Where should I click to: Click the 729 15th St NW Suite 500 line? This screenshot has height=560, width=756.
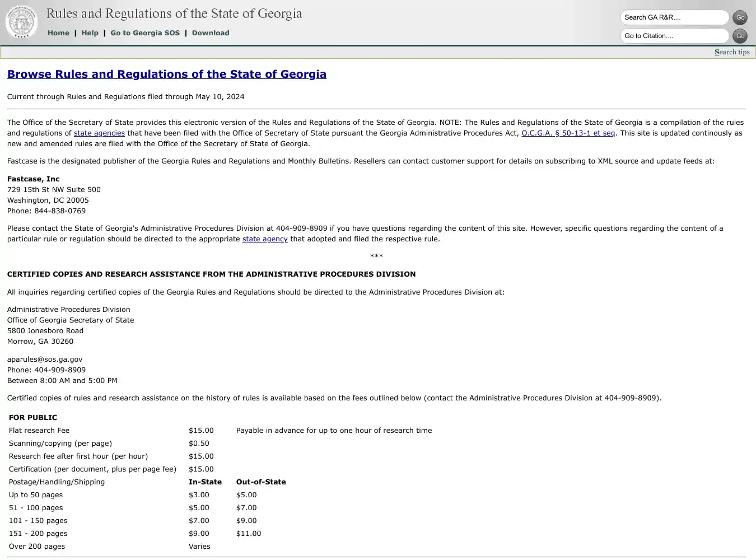[54, 190]
